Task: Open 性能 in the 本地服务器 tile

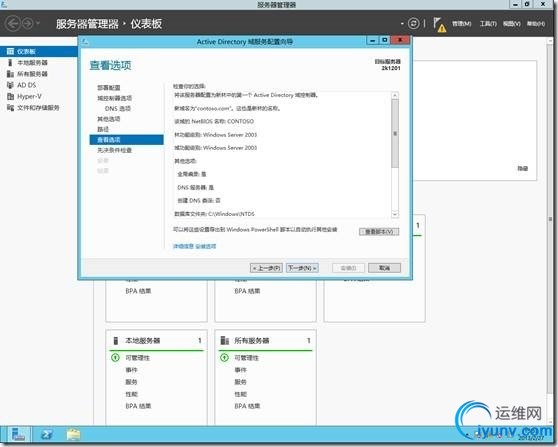Action: pyautogui.click(x=131, y=394)
